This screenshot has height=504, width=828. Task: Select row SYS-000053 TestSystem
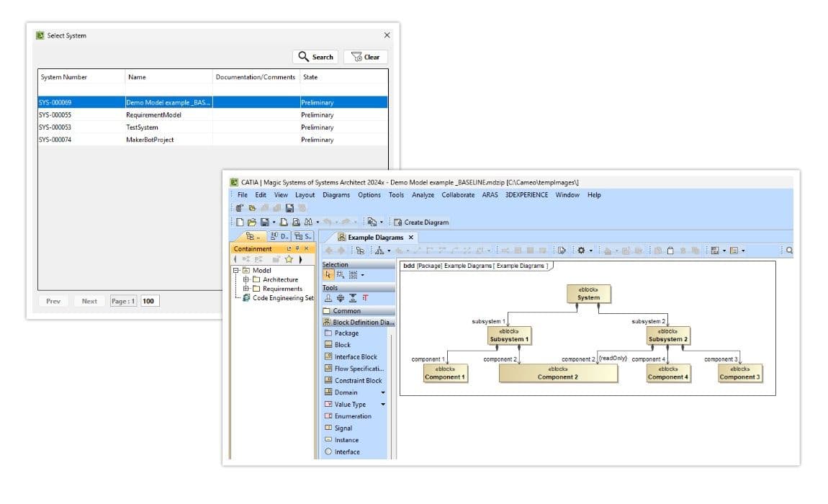coord(213,127)
